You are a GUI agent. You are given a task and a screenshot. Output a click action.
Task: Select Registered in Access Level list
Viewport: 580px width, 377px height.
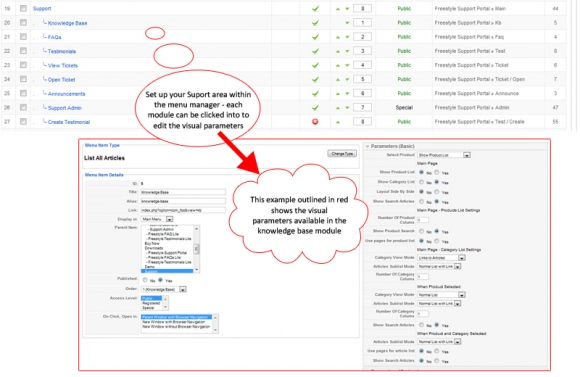pos(151,303)
